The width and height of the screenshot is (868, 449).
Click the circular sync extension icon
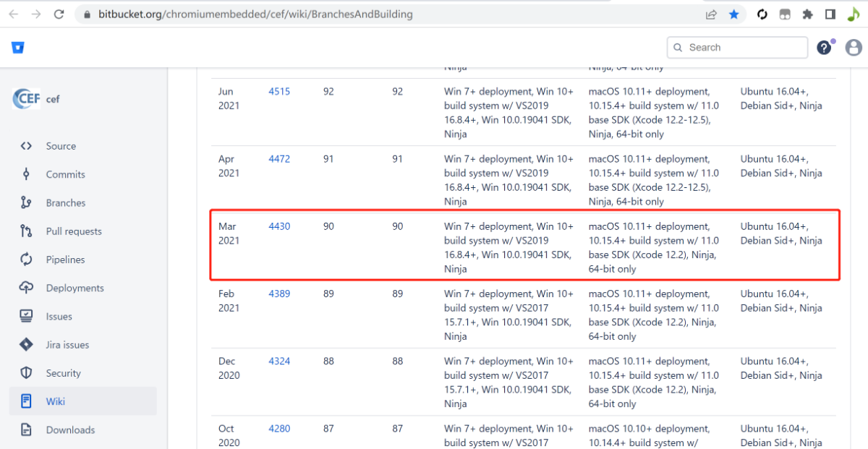pyautogui.click(x=762, y=14)
